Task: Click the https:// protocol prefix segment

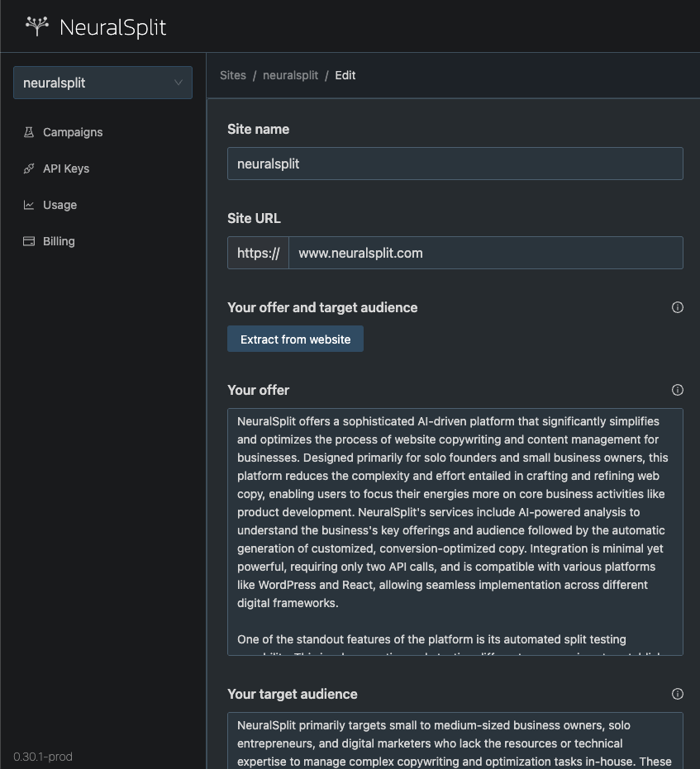Action: (x=257, y=253)
